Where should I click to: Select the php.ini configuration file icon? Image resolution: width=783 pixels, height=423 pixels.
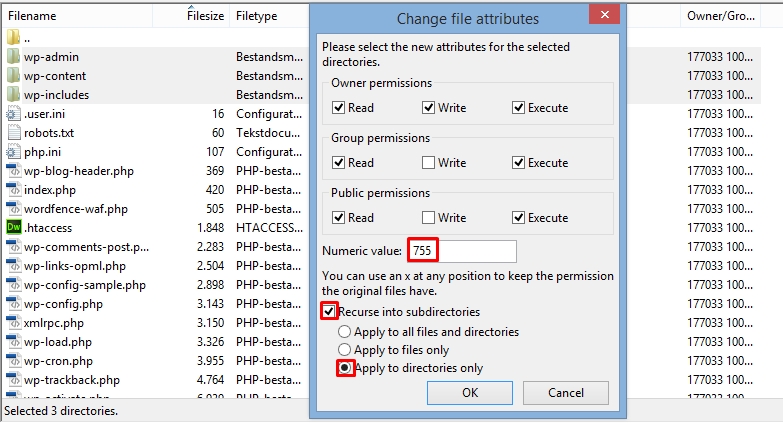click(x=13, y=151)
